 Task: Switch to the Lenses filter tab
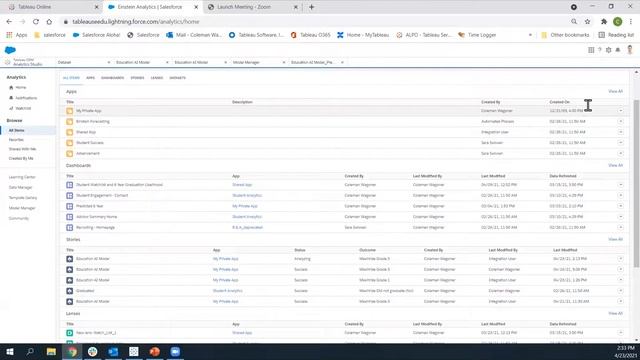tap(157, 78)
